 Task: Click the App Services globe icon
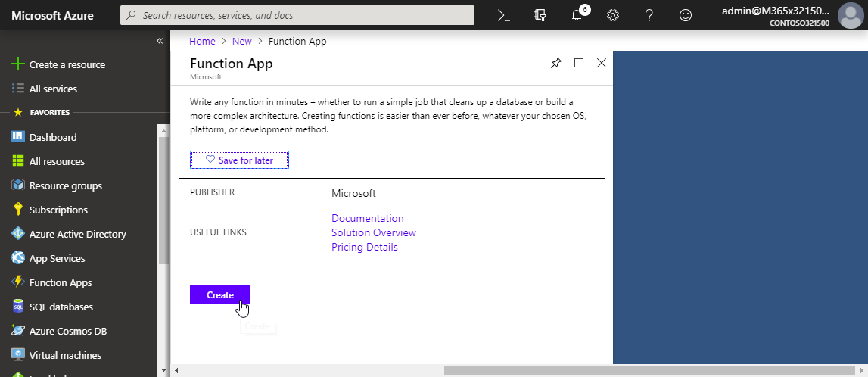coord(18,258)
